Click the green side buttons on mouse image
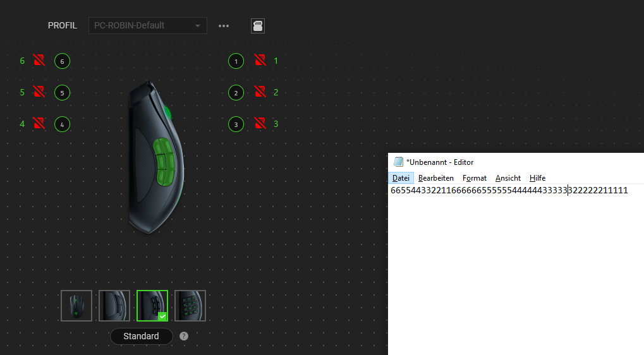Viewport: 644px width, 355px height. tap(164, 162)
